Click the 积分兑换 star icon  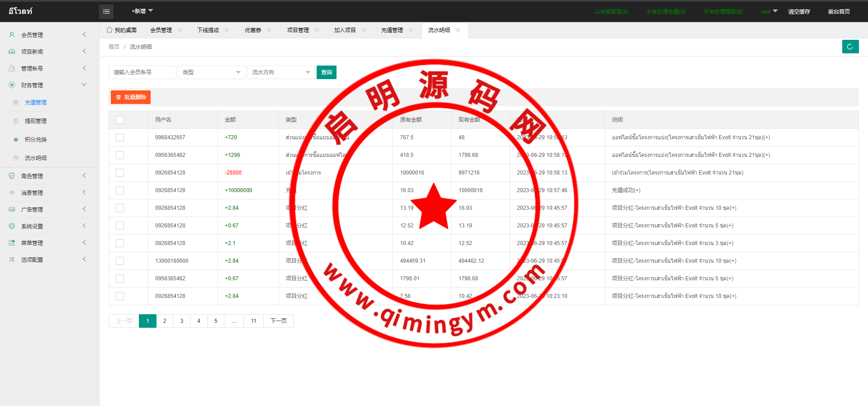(x=16, y=140)
